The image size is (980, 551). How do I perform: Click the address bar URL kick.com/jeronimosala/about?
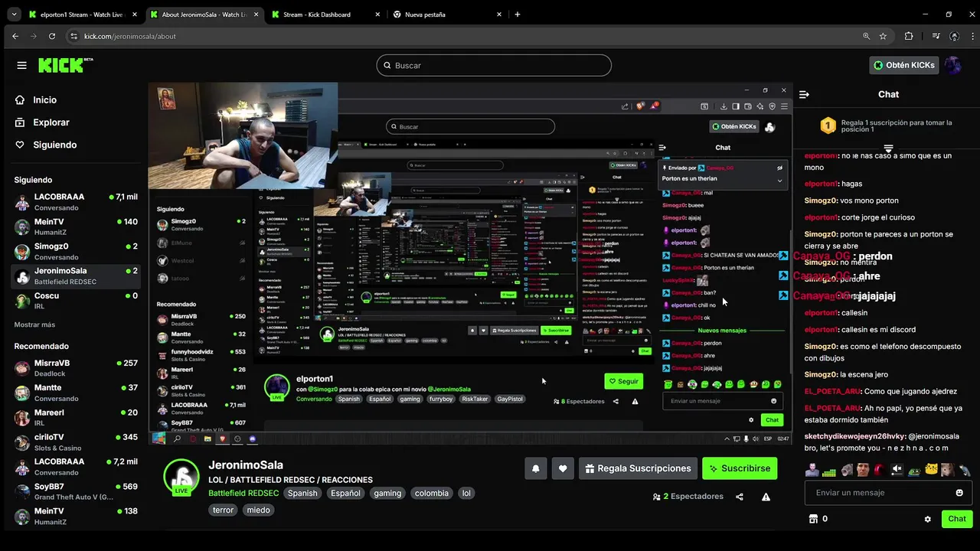point(130,36)
